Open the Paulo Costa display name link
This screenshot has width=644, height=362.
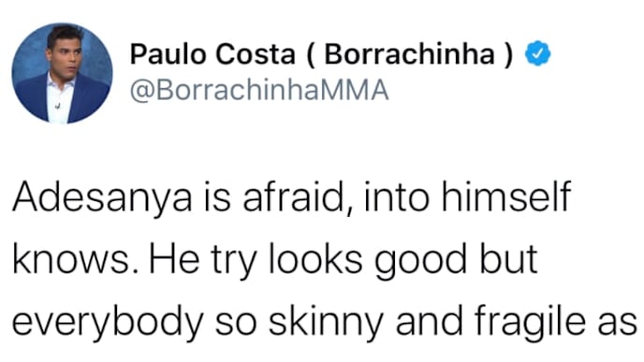[322, 53]
